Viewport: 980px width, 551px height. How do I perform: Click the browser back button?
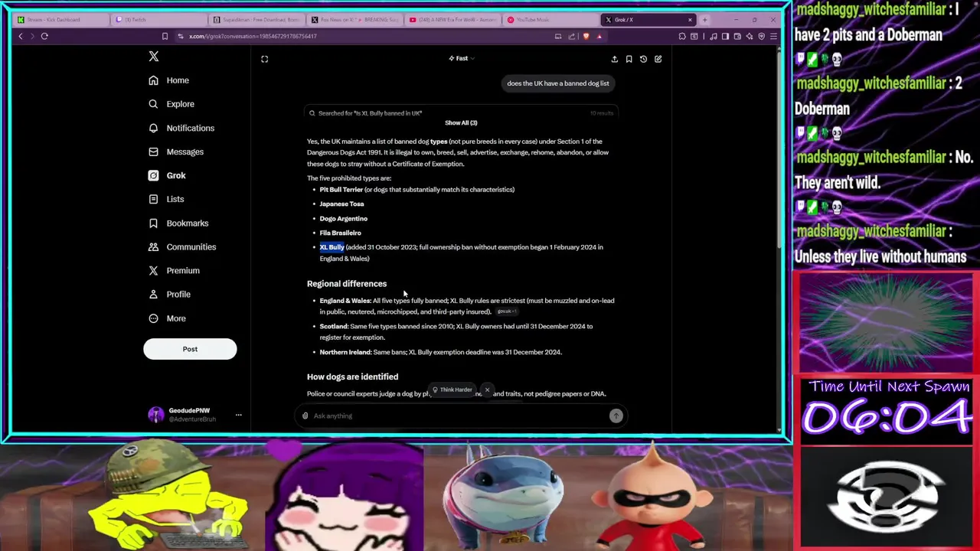point(21,36)
